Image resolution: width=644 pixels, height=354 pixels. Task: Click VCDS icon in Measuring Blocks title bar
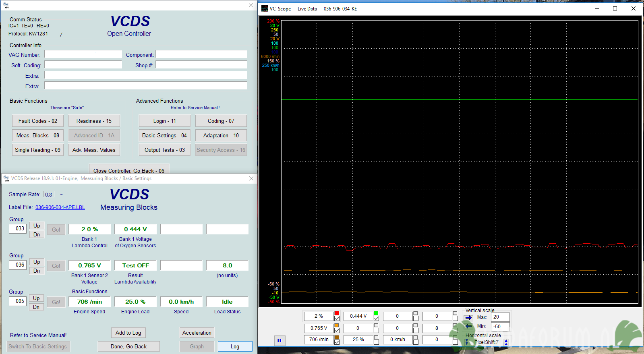[6, 178]
